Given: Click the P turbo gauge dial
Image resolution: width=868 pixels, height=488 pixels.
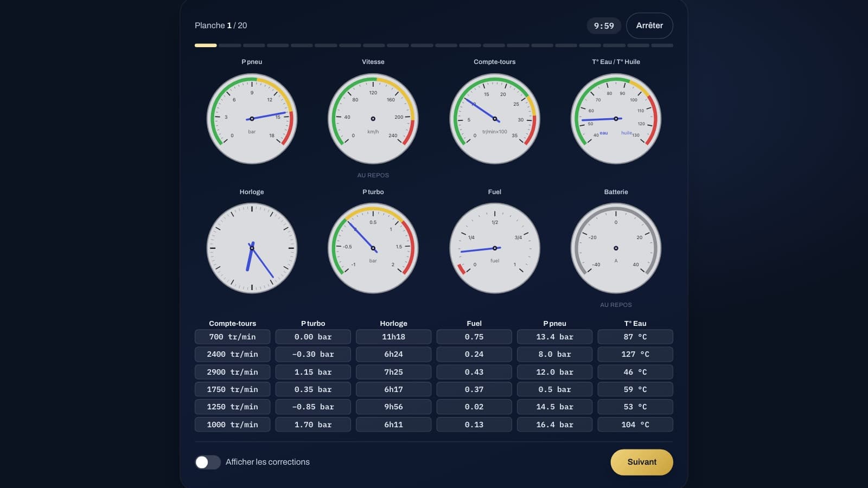Looking at the screenshot, I should [x=373, y=248].
